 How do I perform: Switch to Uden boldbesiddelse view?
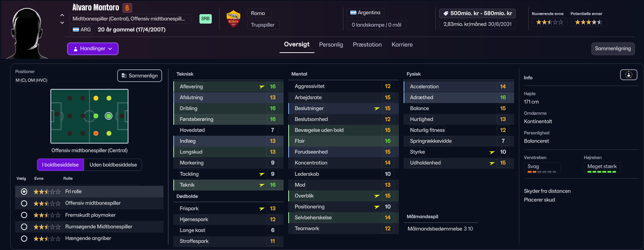[x=113, y=165]
